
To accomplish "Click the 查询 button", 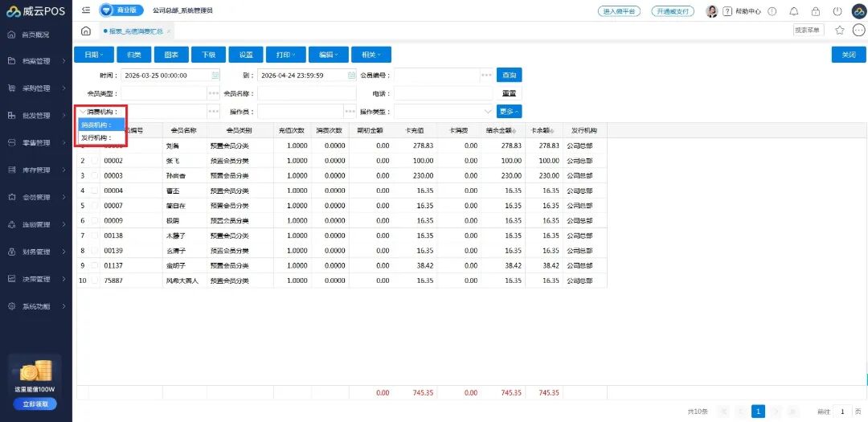I will click(x=510, y=75).
